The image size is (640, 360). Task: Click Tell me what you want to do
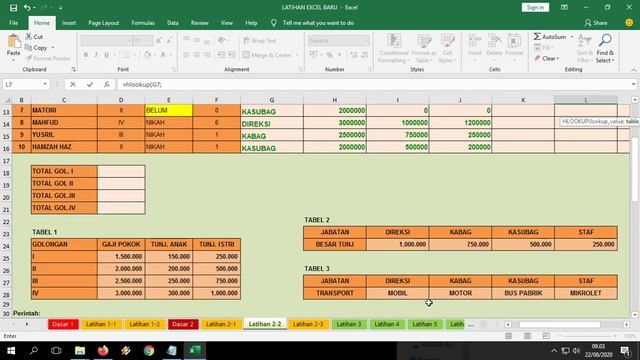click(x=318, y=23)
